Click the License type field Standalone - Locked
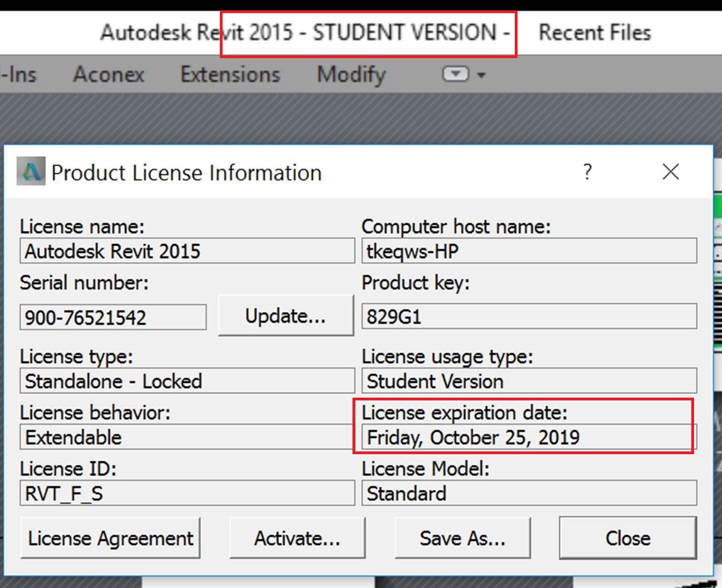The image size is (722, 588). pyautogui.click(x=187, y=381)
